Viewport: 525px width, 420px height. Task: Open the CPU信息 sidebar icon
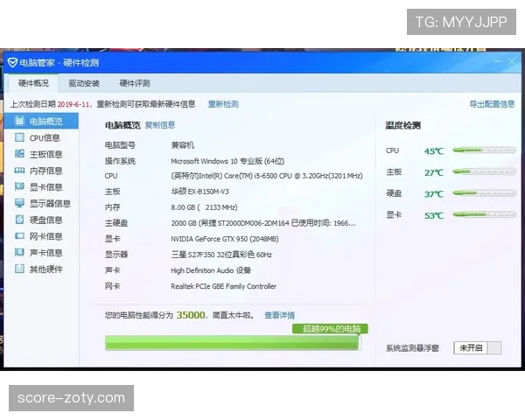(x=20, y=137)
